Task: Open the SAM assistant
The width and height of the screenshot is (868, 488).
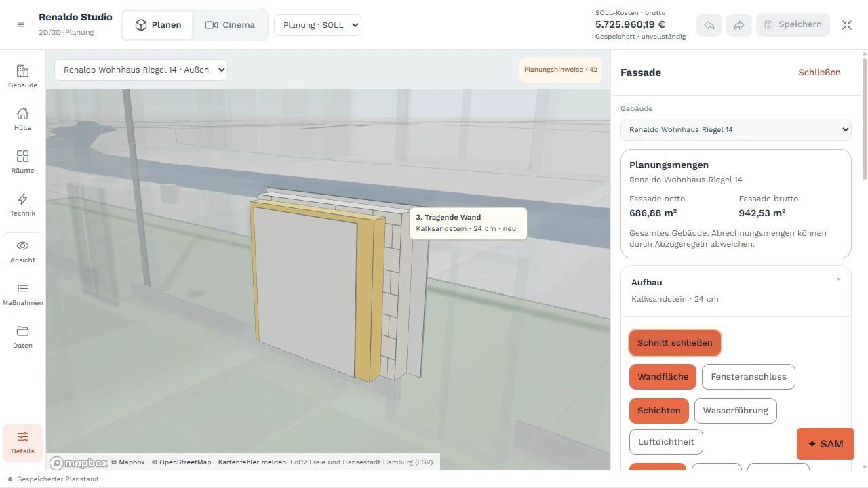Action: click(x=825, y=444)
